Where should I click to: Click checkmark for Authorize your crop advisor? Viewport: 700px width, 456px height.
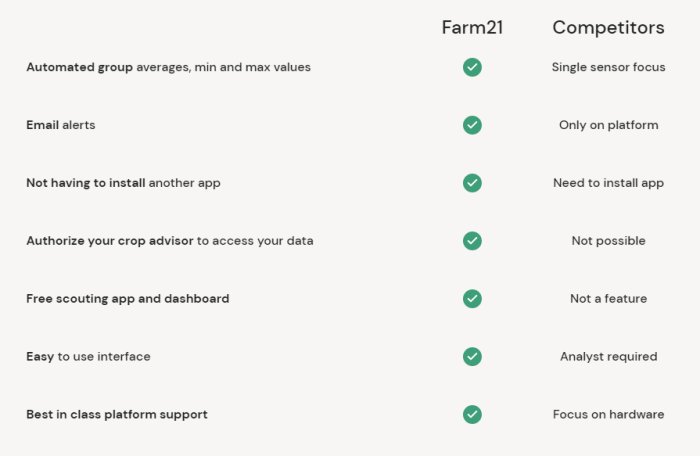tap(472, 241)
